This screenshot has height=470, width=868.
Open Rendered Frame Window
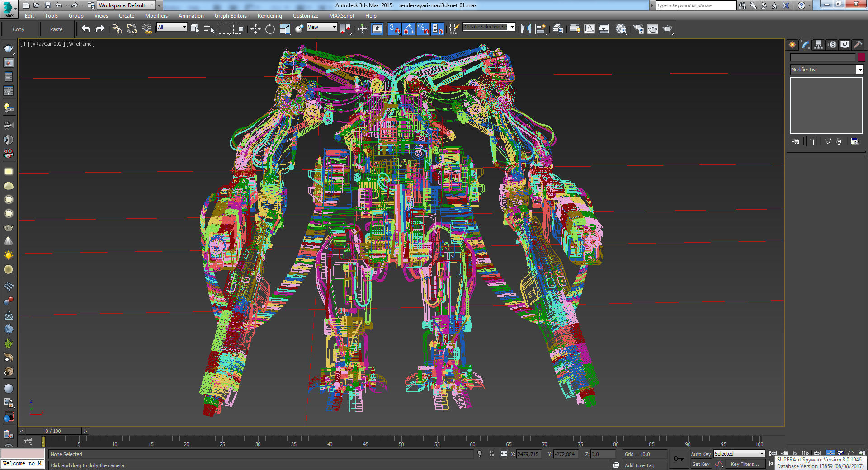click(653, 29)
